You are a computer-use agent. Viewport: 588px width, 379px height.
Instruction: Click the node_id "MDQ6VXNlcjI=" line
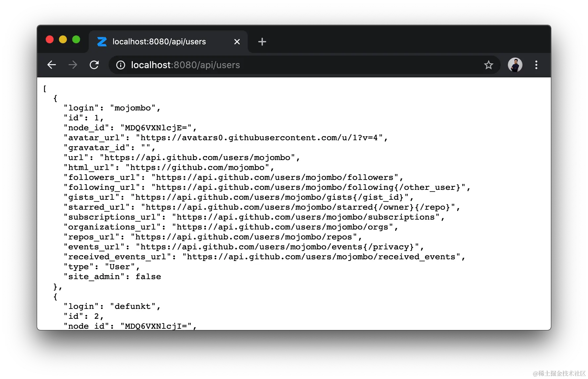(130, 326)
